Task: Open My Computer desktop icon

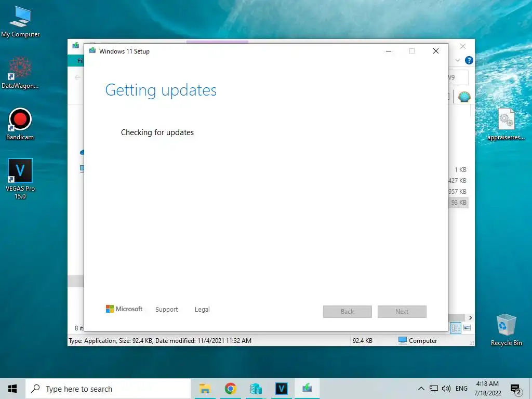Action: (x=20, y=22)
